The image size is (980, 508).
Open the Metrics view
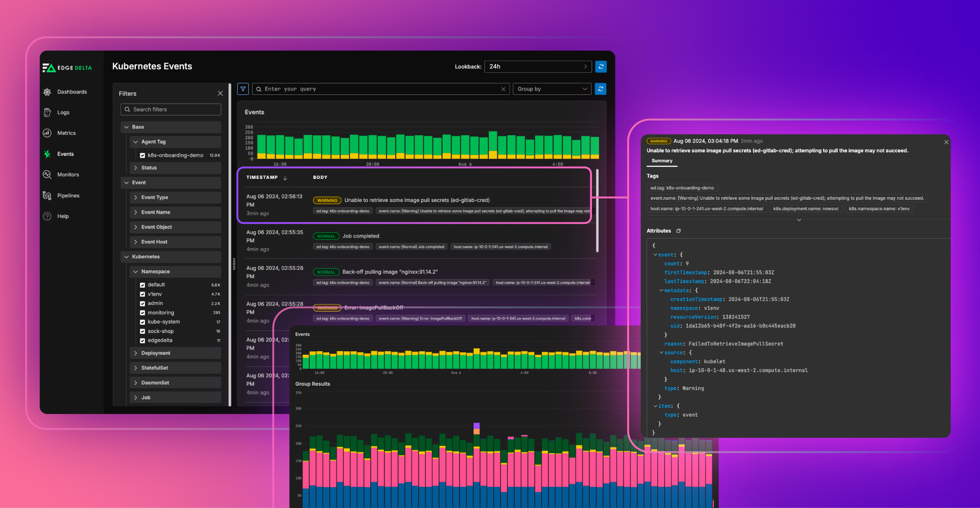pos(47,133)
